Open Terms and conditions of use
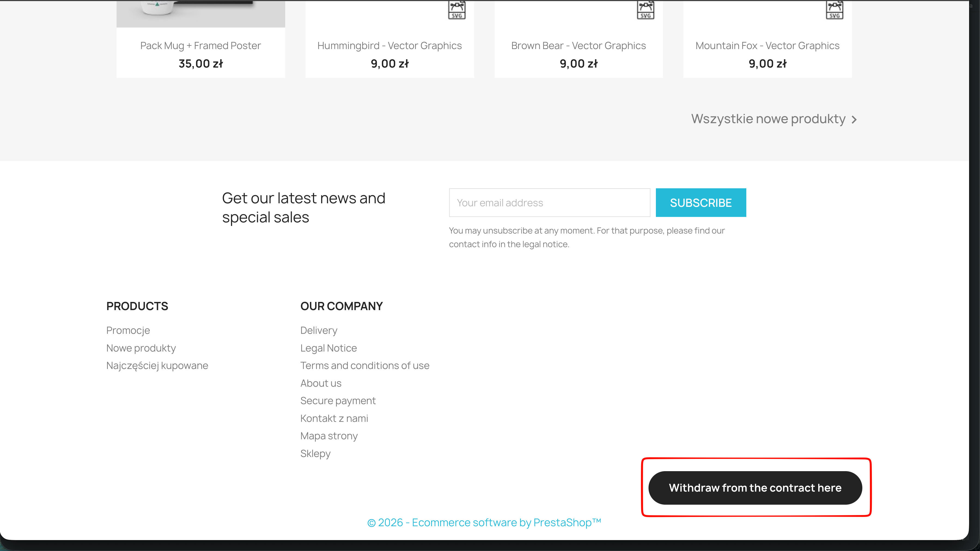 point(364,365)
